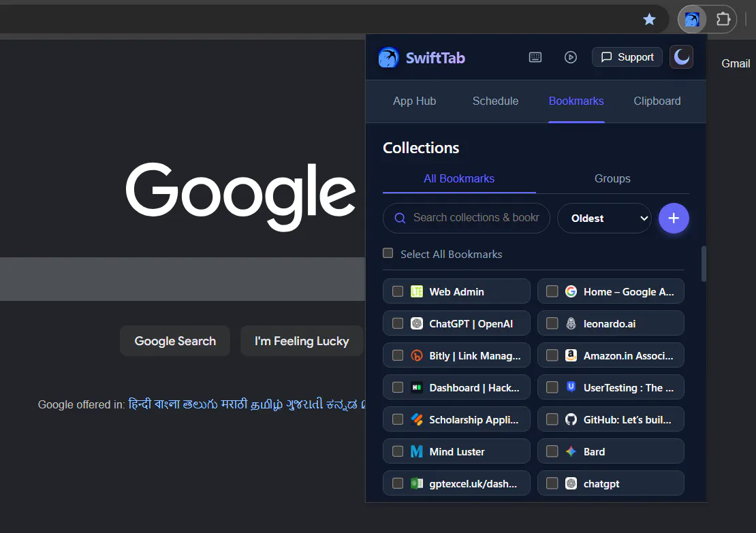The height and width of the screenshot is (533, 756).
Task: Click the Amazon.in favicon icon
Action: click(x=571, y=355)
